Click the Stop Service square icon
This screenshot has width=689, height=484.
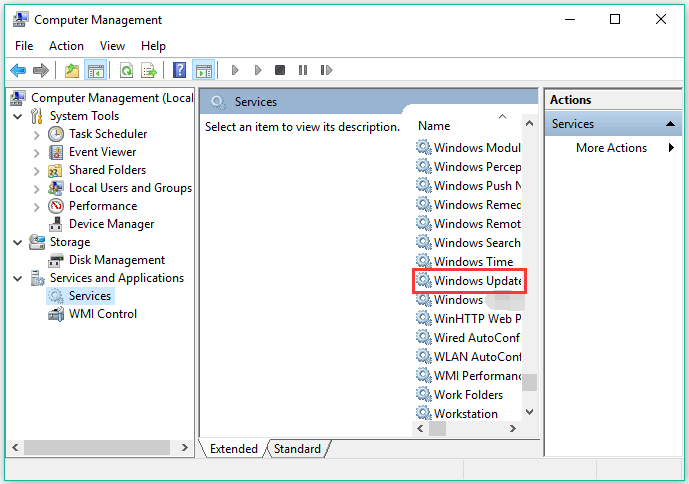tap(280, 70)
